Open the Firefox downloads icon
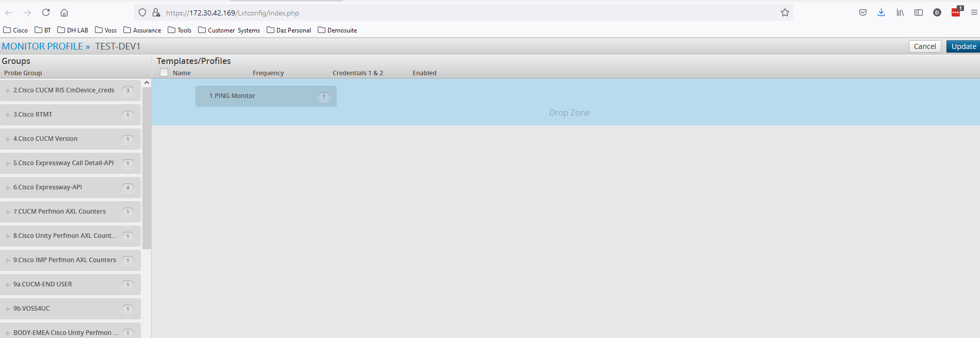980x338 pixels. tap(881, 12)
